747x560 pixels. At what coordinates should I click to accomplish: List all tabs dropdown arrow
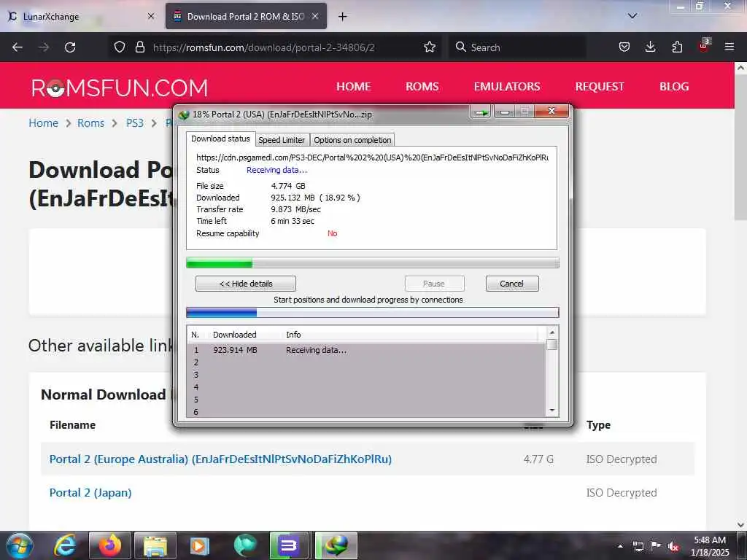(x=632, y=16)
